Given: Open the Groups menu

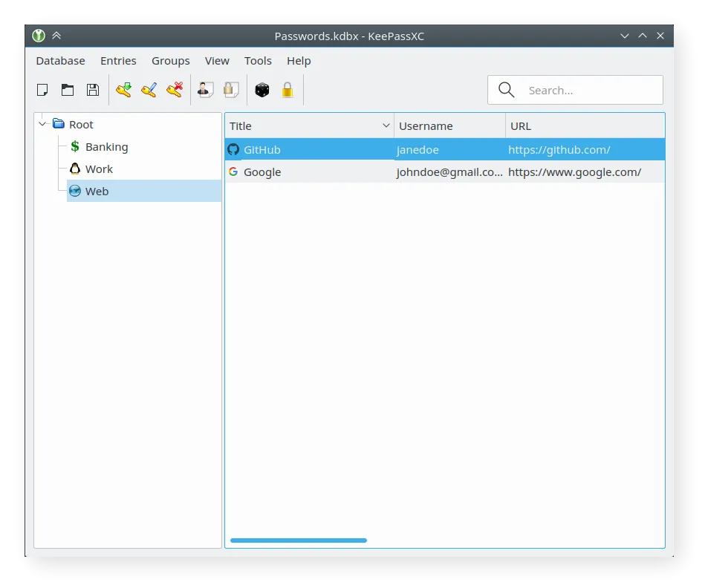Looking at the screenshot, I should pos(170,61).
